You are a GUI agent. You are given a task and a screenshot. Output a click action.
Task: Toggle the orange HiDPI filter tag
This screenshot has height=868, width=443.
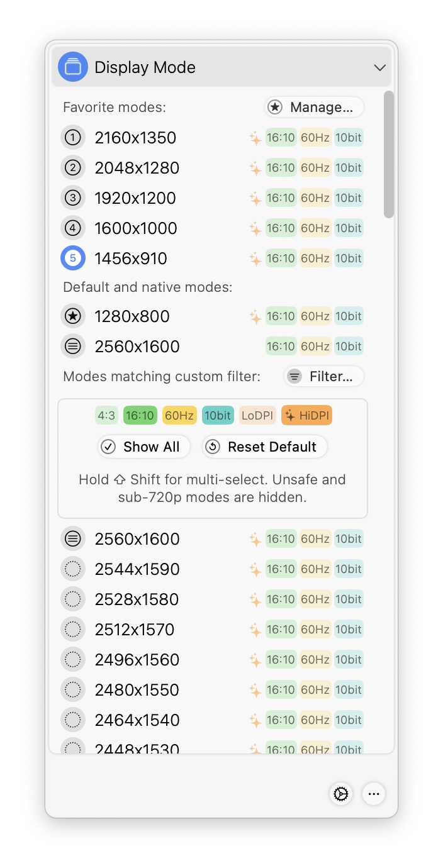pos(306,416)
